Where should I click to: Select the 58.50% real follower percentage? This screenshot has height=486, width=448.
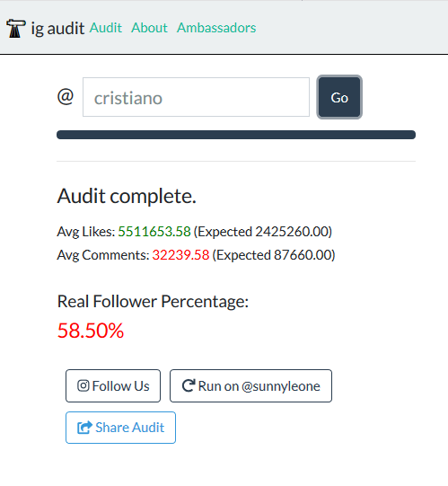[91, 331]
